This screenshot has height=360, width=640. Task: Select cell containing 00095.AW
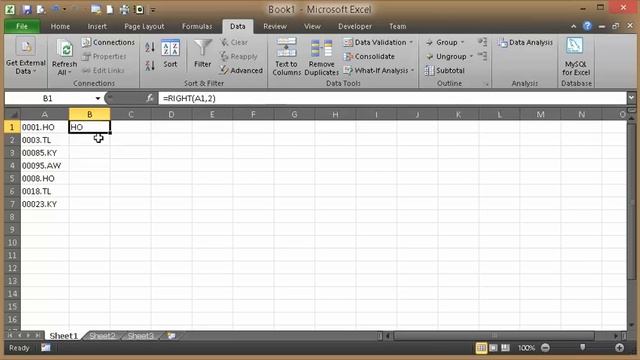tap(45, 166)
